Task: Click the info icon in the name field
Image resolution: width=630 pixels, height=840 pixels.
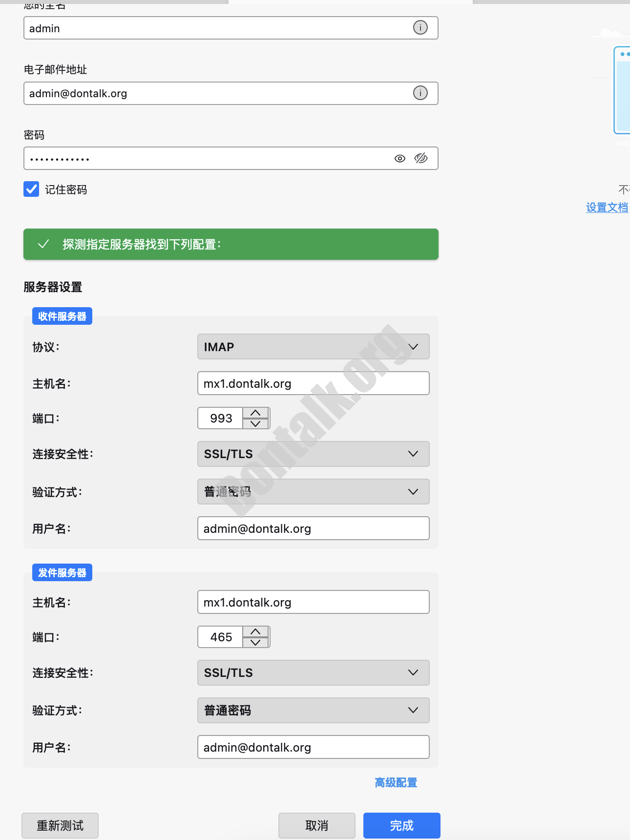Action: click(420, 28)
